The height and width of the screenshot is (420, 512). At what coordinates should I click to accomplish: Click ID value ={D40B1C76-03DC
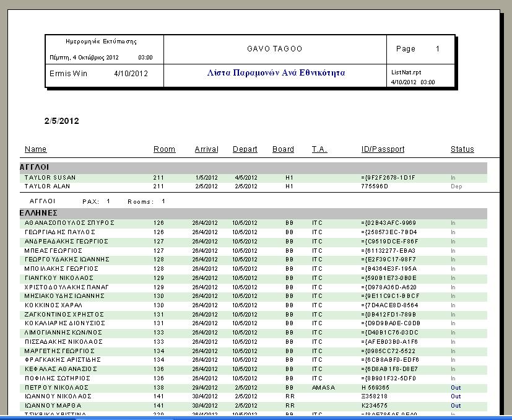pos(390,333)
